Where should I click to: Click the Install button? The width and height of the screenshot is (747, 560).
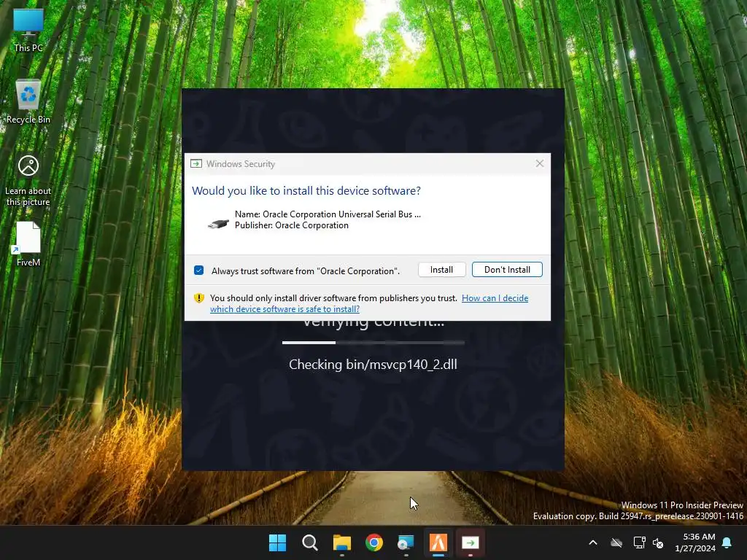[441, 270]
